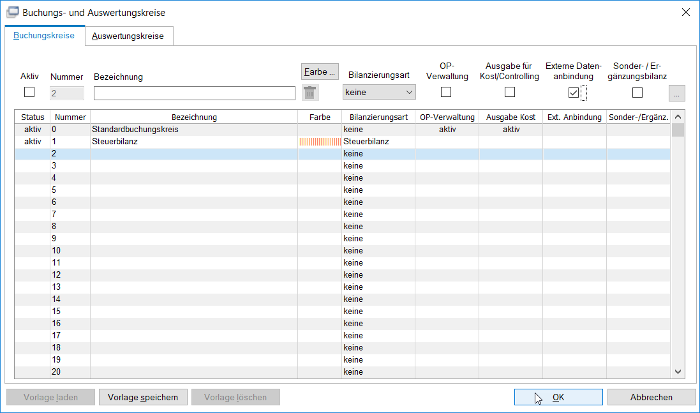The image size is (700, 413).
Task: Click Bilanzierungsart cell 'Steuerbilanz' in row 1
Action: (379, 142)
